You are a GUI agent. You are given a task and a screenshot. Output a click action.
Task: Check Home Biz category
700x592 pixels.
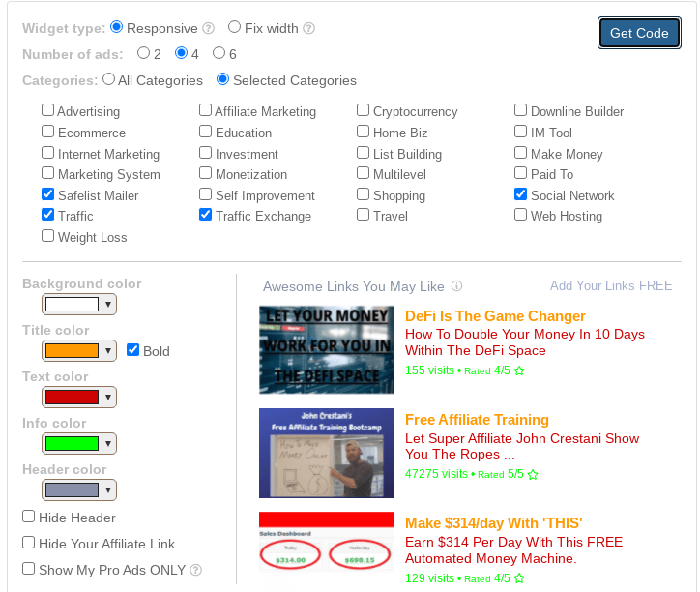coord(363,132)
